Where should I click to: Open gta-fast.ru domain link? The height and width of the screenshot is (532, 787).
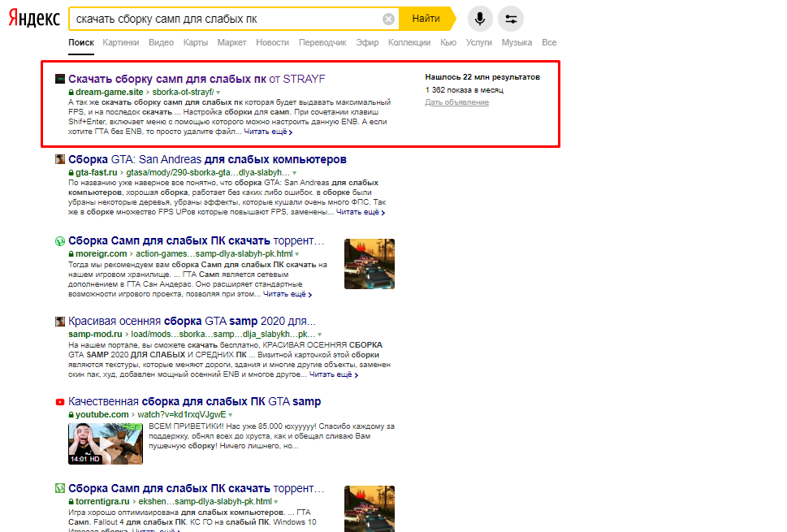coord(97,173)
